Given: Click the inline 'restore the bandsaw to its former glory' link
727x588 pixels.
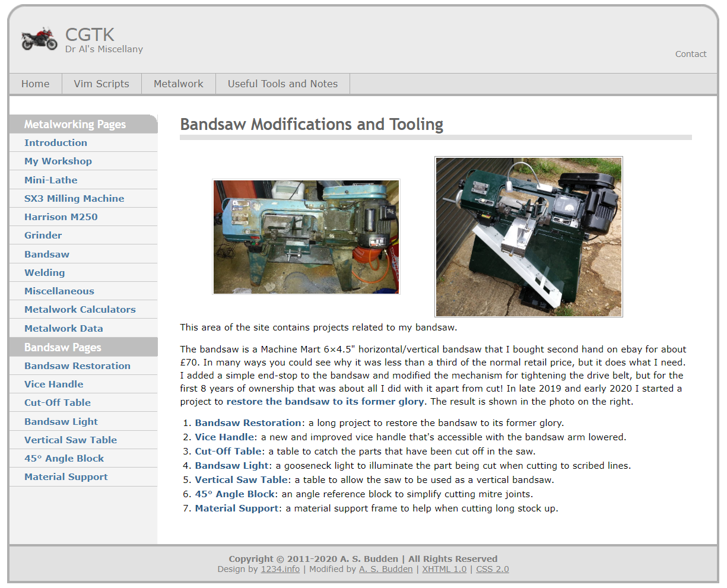Looking at the screenshot, I should click(325, 402).
